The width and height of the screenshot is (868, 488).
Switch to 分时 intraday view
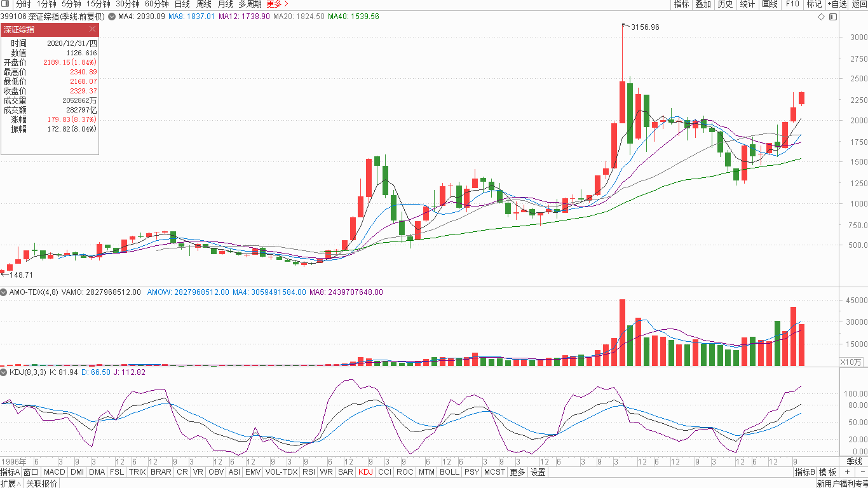point(23,4)
